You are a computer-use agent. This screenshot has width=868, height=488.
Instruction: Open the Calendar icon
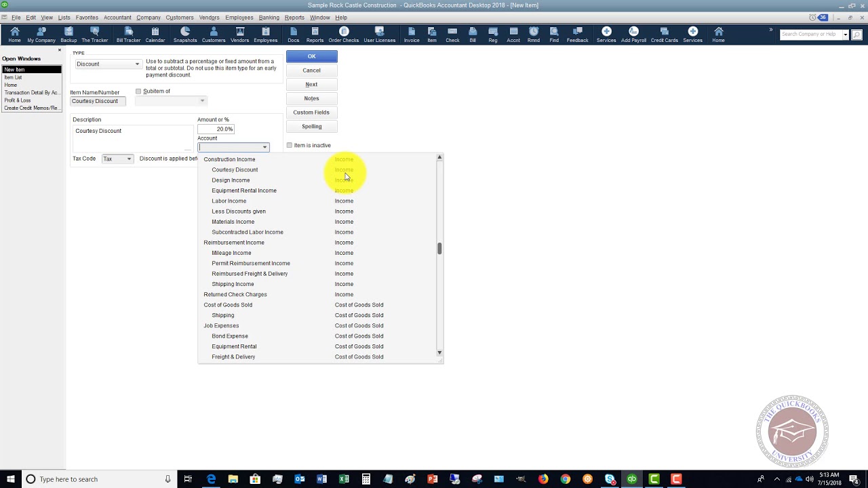(155, 35)
